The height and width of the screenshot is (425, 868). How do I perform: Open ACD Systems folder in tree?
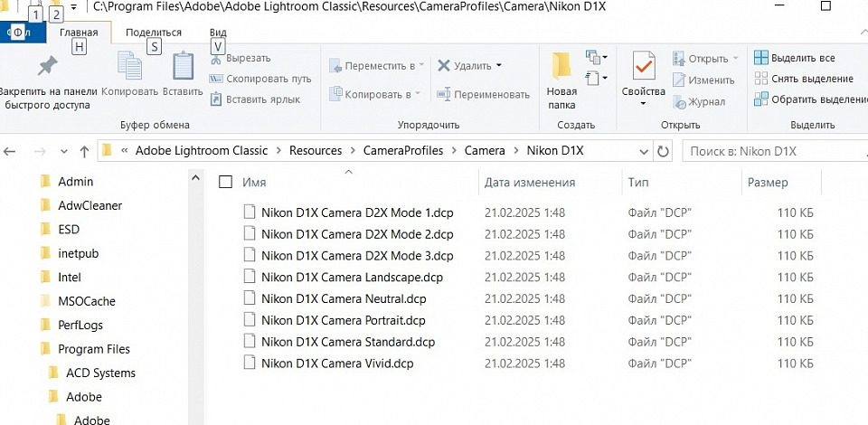tap(100, 373)
